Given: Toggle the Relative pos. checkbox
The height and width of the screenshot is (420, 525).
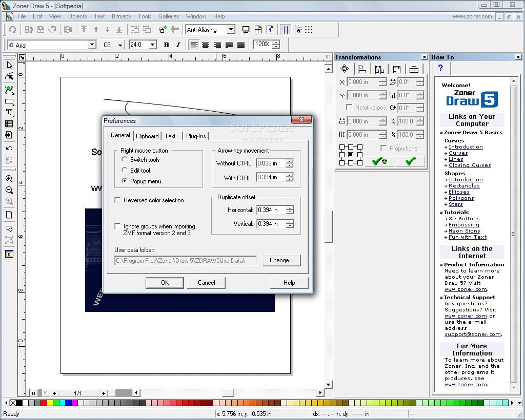Looking at the screenshot, I should click(x=349, y=108).
